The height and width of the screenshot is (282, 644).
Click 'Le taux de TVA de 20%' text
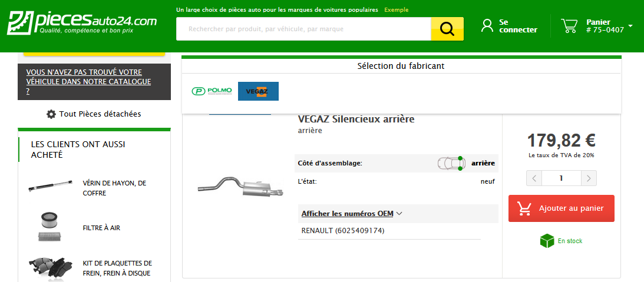tap(561, 155)
